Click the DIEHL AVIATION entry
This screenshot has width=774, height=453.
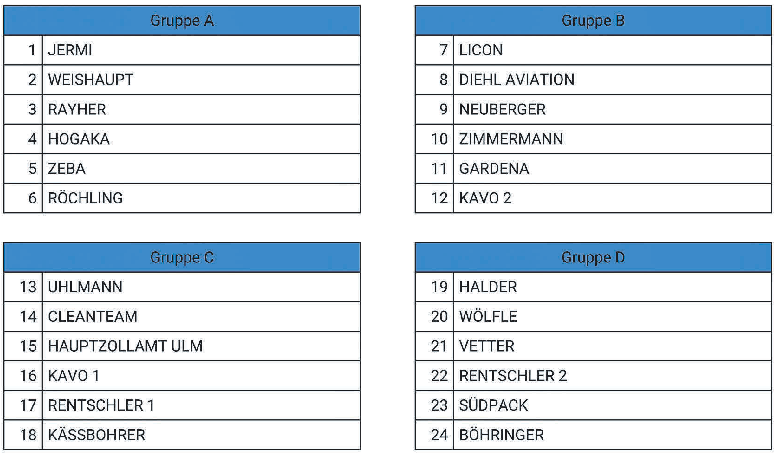pos(516,79)
